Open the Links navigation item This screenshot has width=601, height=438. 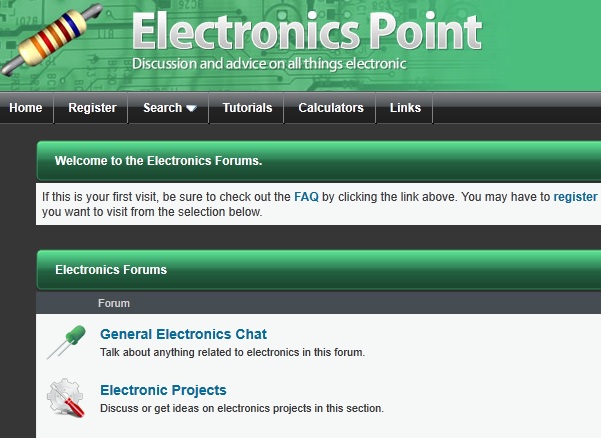(x=405, y=108)
